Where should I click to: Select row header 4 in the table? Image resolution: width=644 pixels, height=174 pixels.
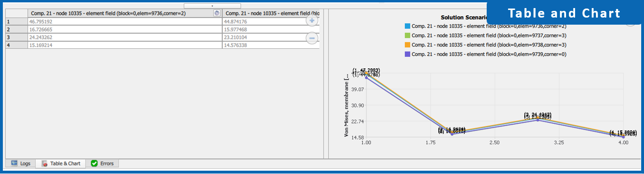(16, 45)
